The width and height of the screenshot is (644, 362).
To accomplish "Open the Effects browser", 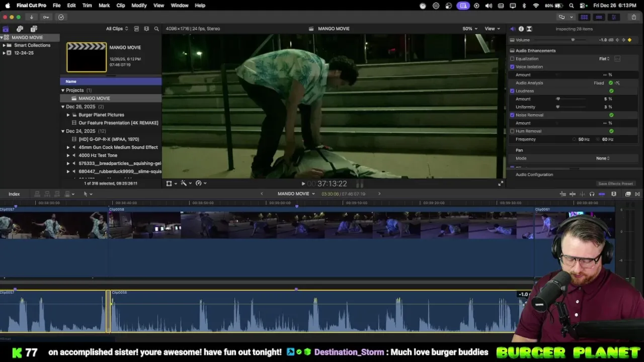I will tap(628, 194).
